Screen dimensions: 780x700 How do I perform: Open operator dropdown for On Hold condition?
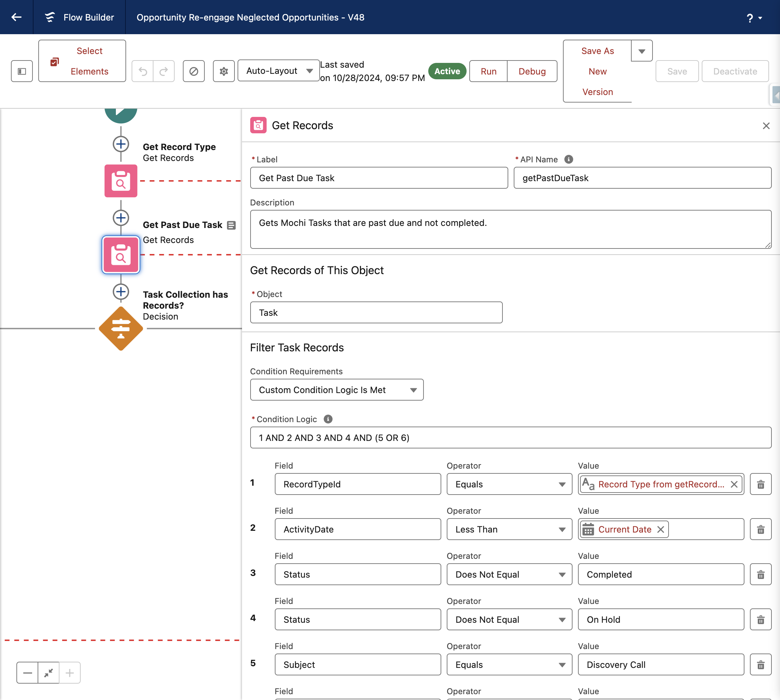pyautogui.click(x=509, y=620)
